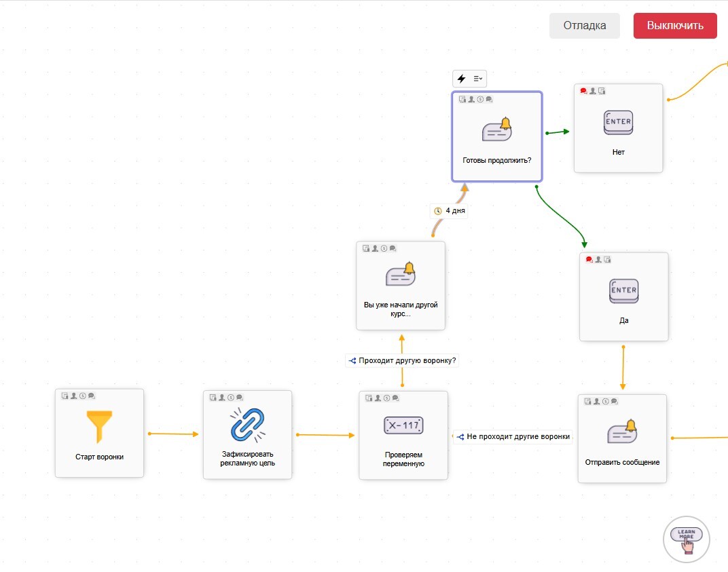Open the Learn More help icon

pos(687,539)
